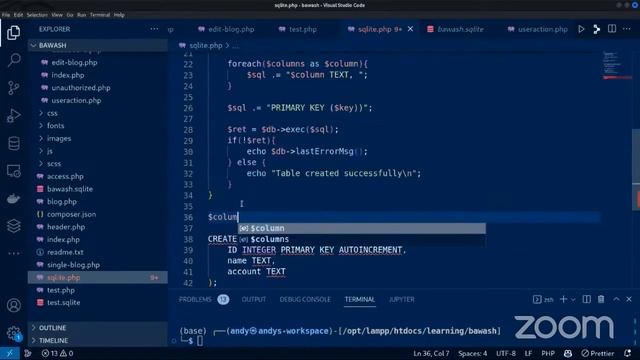The width and height of the screenshot is (640, 360).
Task: Open the Docker view icon
Action: pyautogui.click(x=13, y=199)
